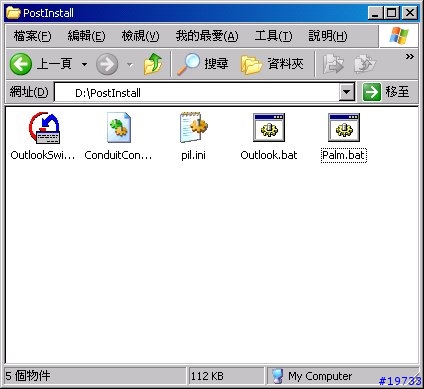This screenshot has width=424, height=389.
Task: Click the 網址(D) address label
Action: [29, 92]
